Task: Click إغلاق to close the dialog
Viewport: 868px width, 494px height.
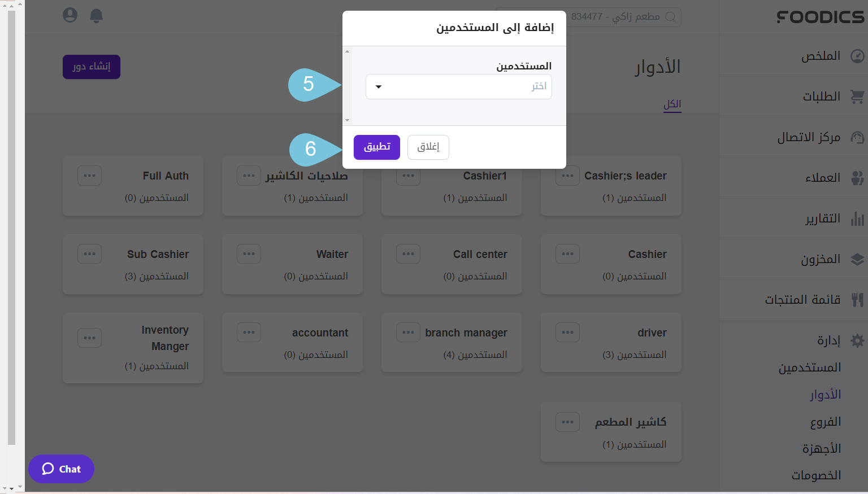Action: point(428,147)
